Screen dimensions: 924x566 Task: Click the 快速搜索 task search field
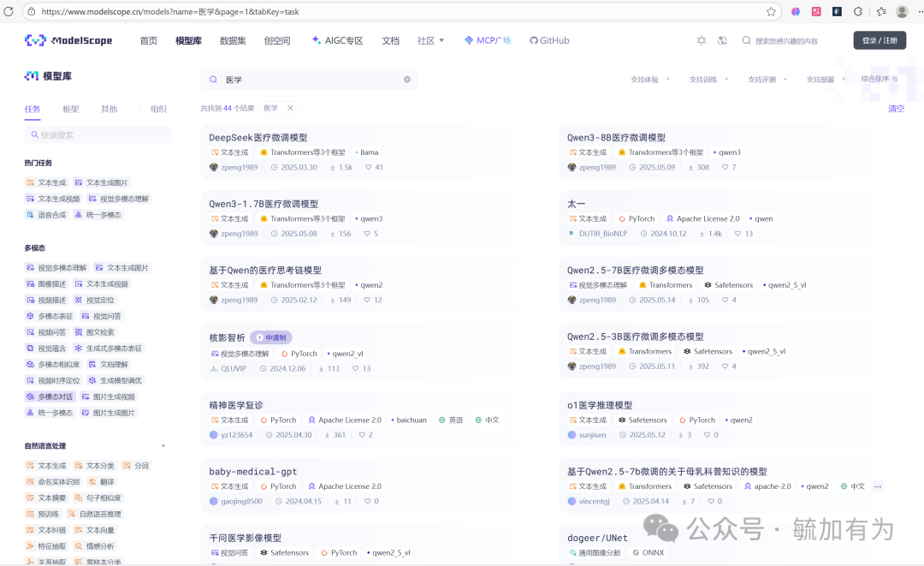tap(98, 135)
